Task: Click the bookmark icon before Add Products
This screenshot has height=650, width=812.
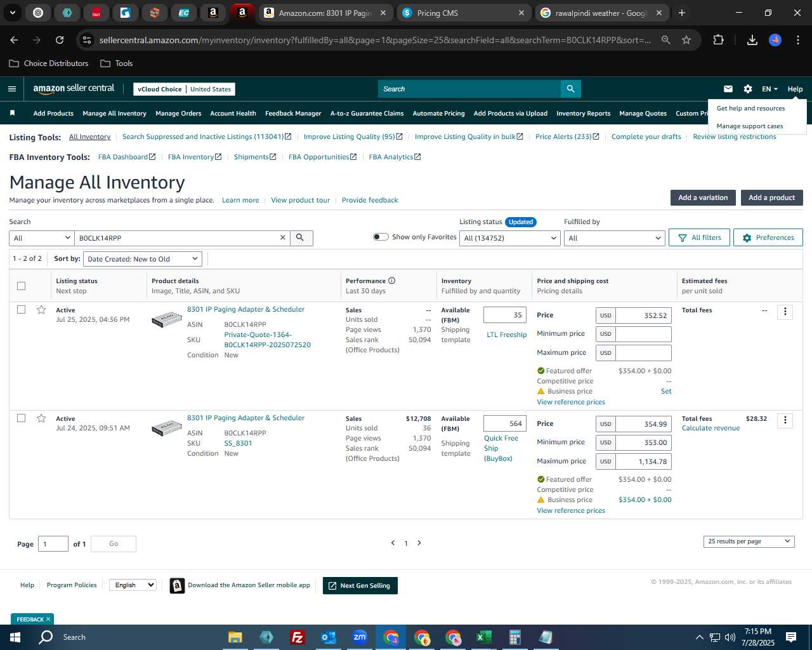Action: point(12,113)
